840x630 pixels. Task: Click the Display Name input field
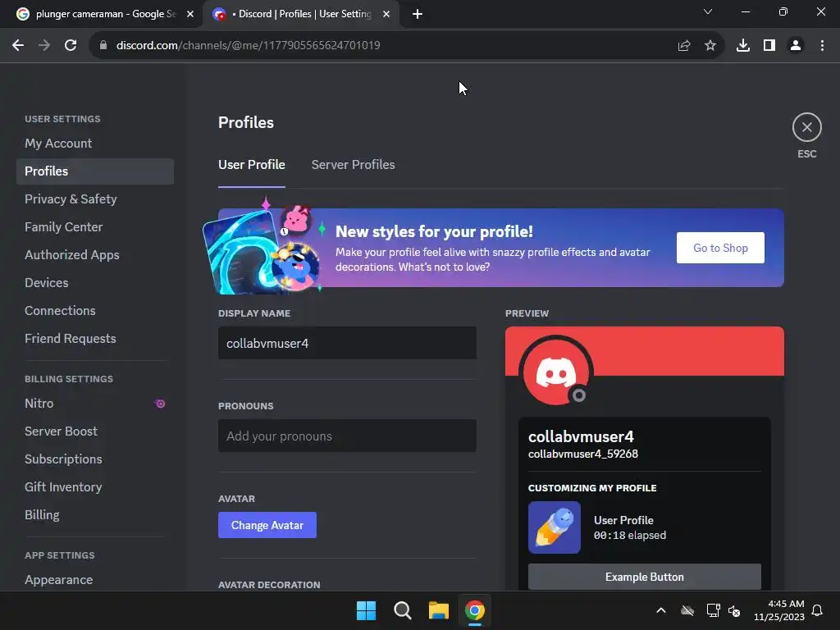pyautogui.click(x=347, y=344)
